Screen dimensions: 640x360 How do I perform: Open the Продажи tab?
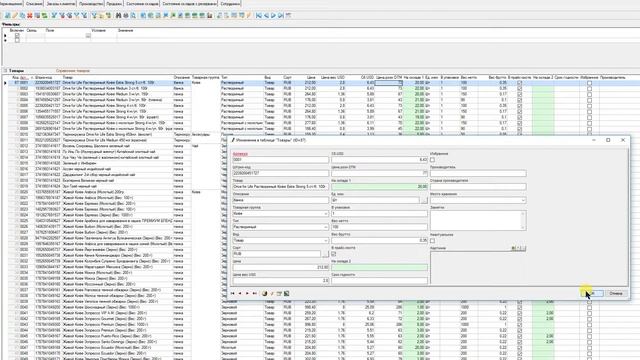click(114, 4)
